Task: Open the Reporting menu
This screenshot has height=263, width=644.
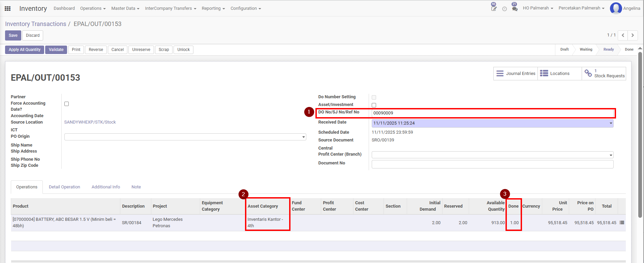Action: click(x=213, y=8)
